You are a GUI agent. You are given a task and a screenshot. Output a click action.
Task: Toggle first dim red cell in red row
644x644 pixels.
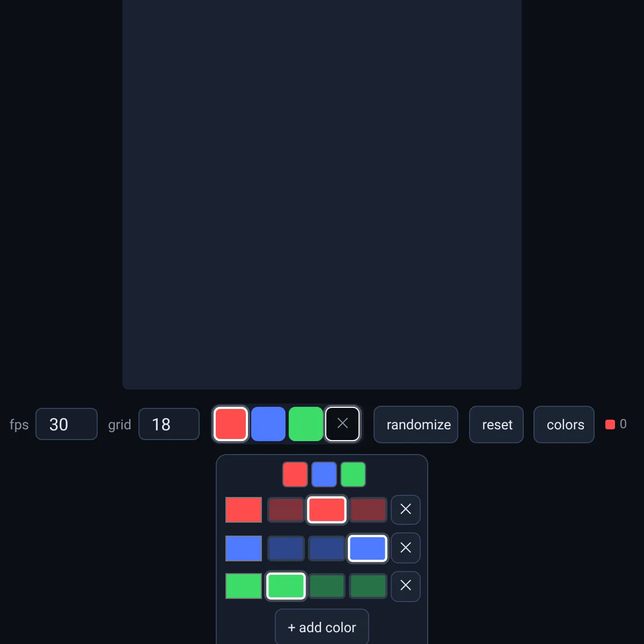[286, 510]
